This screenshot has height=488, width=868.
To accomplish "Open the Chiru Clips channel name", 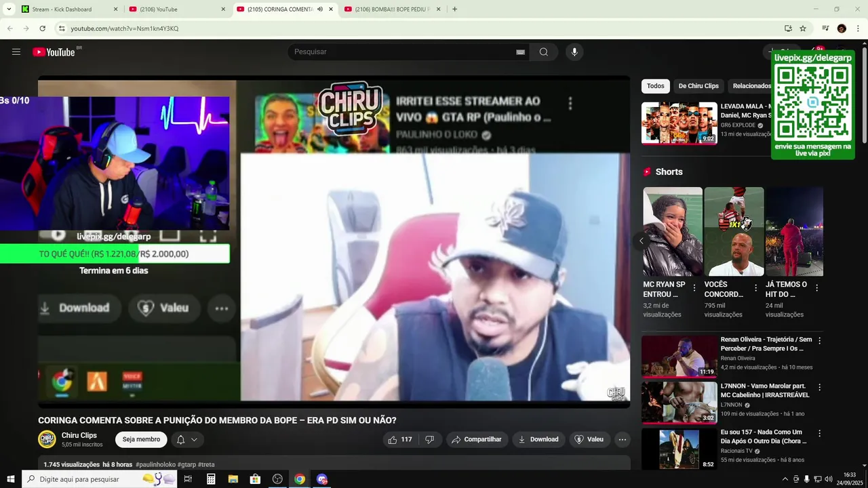I will 79,435.
